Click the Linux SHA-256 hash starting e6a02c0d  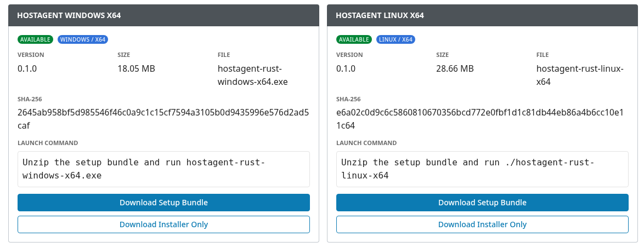(480, 119)
